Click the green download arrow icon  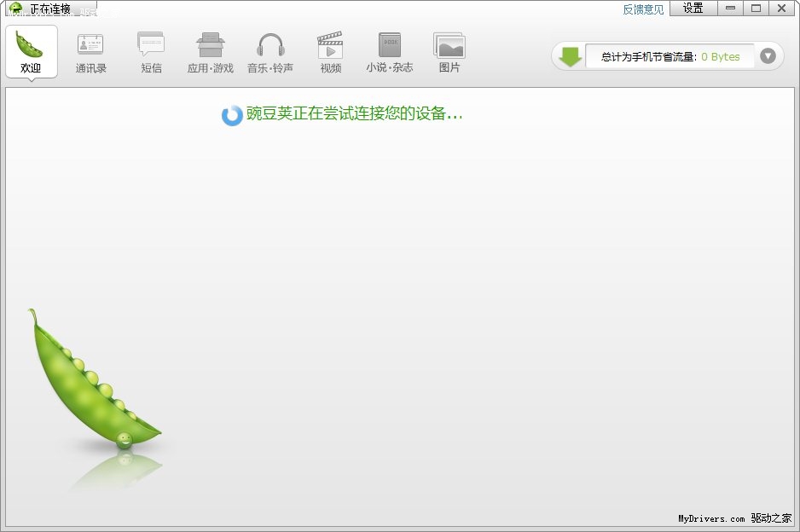570,56
